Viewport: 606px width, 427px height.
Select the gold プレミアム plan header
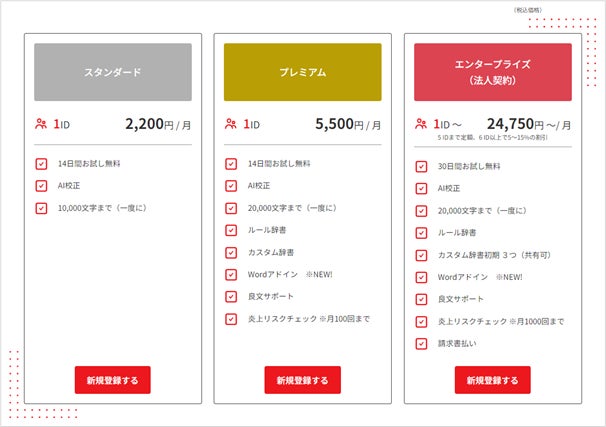302,72
